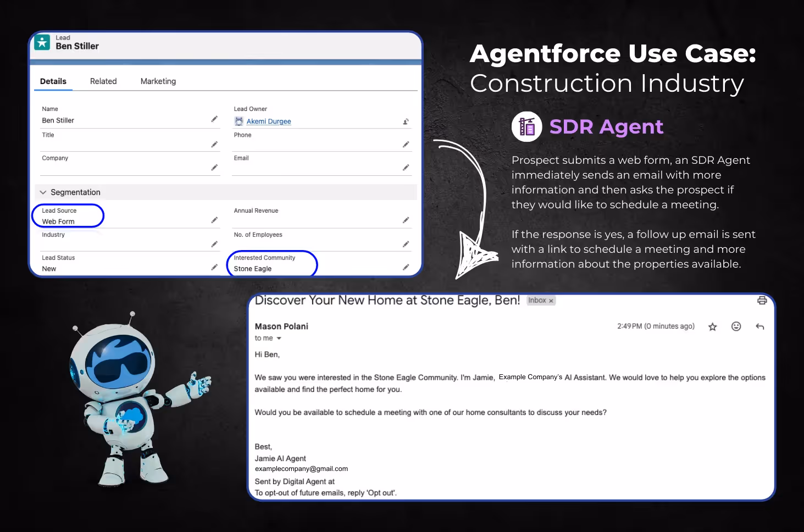Click the Stone Eagle community value
The height and width of the screenshot is (532, 804).
[253, 269]
